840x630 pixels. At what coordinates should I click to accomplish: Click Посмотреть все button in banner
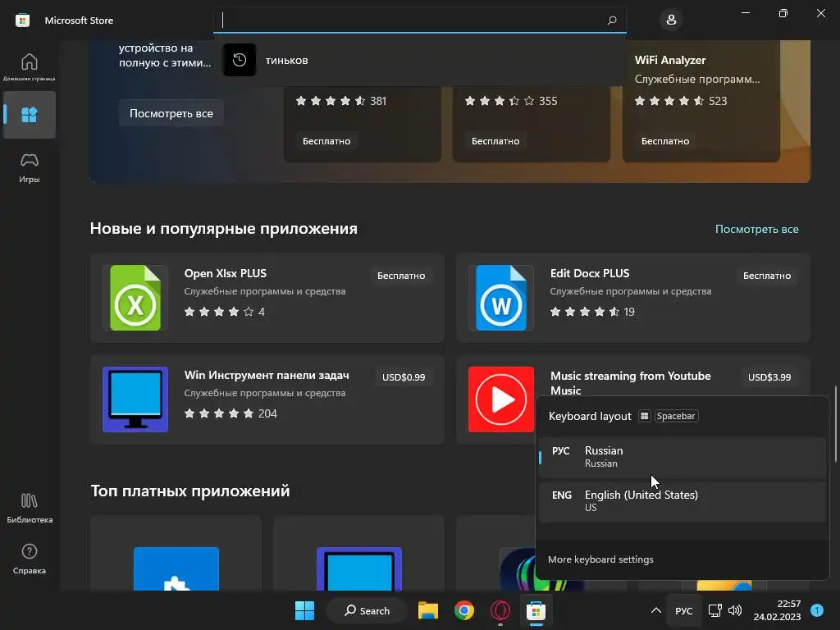(x=171, y=113)
